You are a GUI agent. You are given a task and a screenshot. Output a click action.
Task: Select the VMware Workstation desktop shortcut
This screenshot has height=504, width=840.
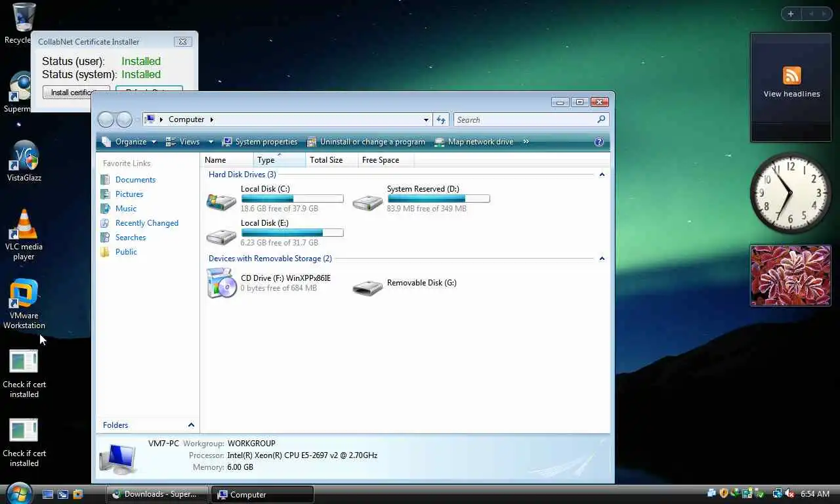click(24, 304)
